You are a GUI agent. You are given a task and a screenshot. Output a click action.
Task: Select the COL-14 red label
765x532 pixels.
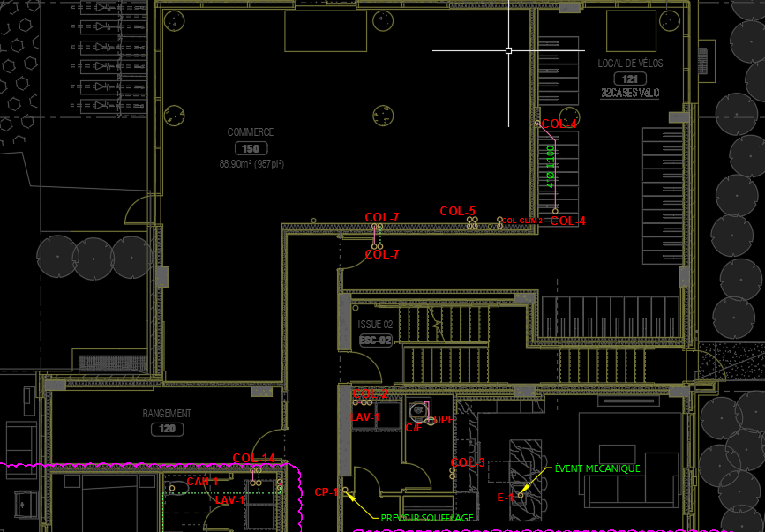click(x=254, y=458)
